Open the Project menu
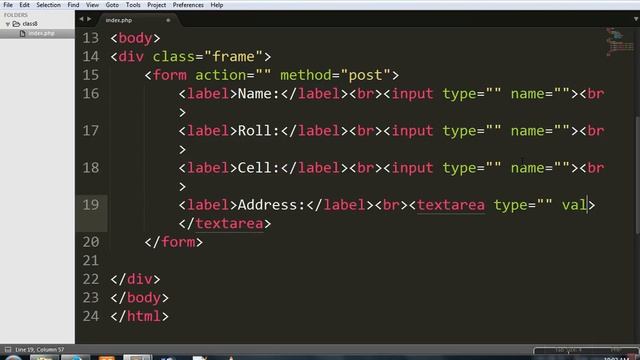This screenshot has width=640, height=360. 156,5
